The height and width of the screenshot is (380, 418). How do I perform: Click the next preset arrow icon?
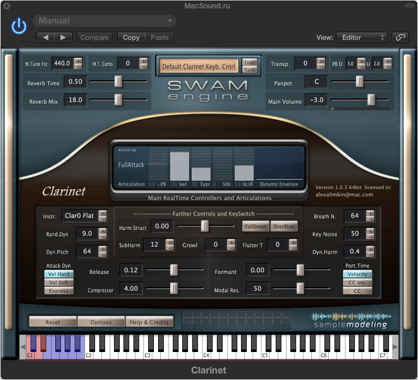[x=63, y=37]
